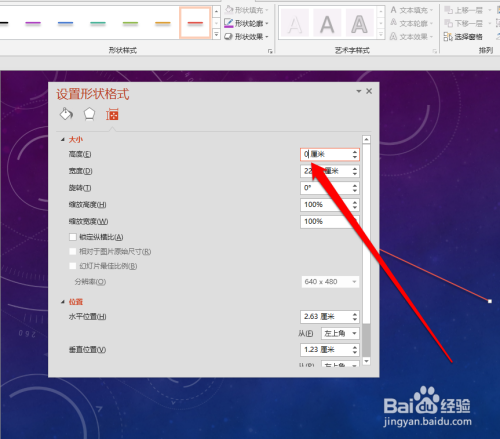Collapse the 大小 section
Screen dimensions: 500x439
[63, 140]
